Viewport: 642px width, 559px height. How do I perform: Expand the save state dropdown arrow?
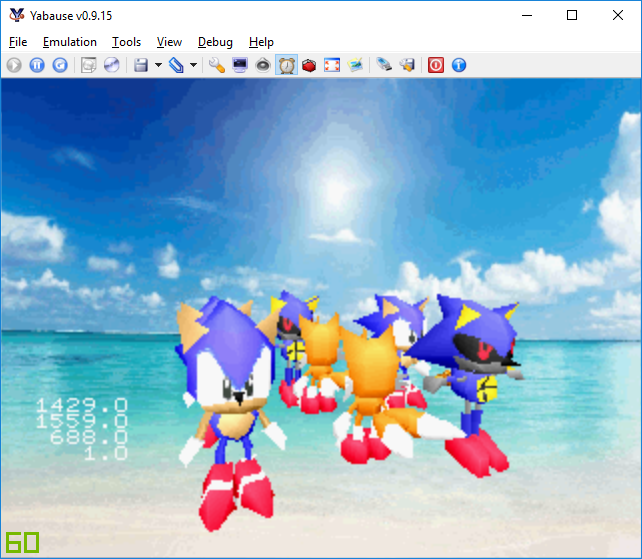coord(158,65)
